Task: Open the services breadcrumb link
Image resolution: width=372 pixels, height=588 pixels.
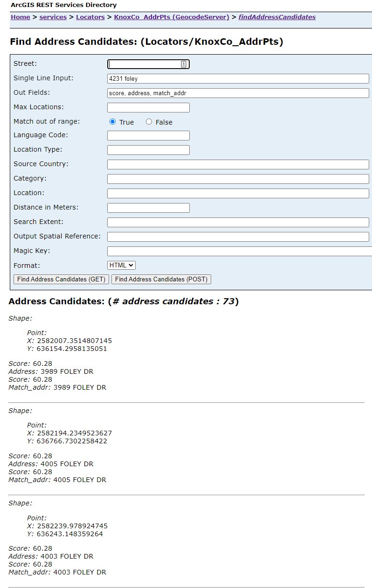Action: pos(53,17)
